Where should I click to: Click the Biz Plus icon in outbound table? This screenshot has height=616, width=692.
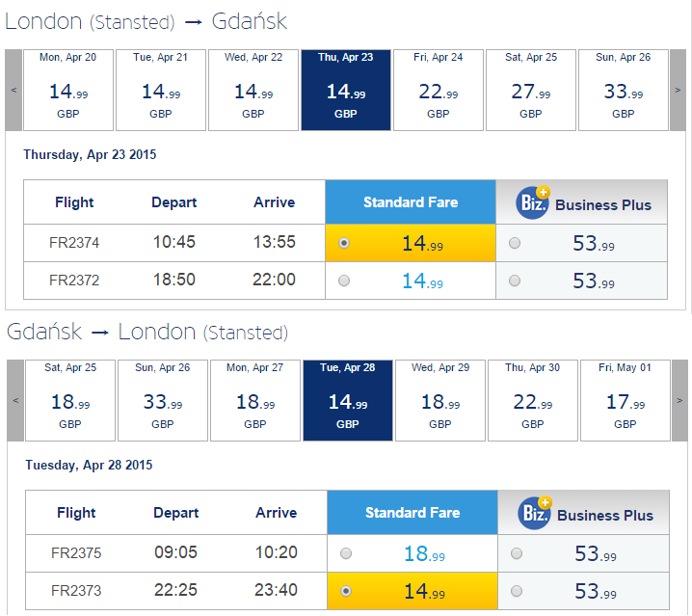click(x=533, y=202)
